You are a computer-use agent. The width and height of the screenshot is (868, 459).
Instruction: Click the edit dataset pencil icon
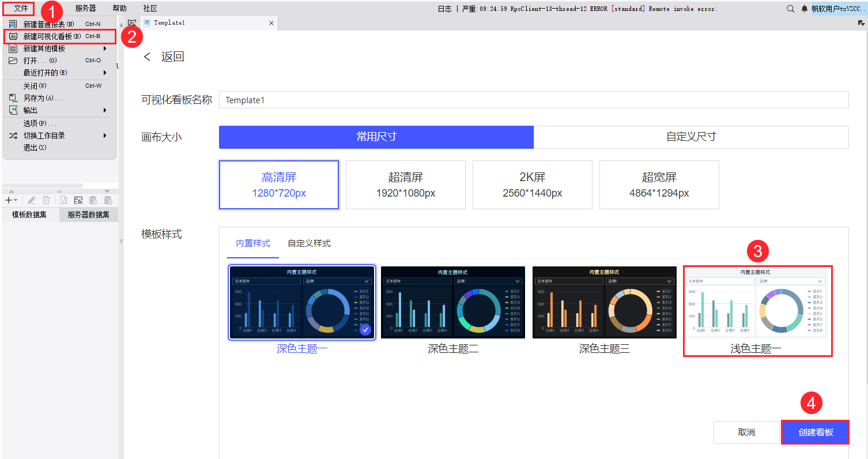point(32,200)
